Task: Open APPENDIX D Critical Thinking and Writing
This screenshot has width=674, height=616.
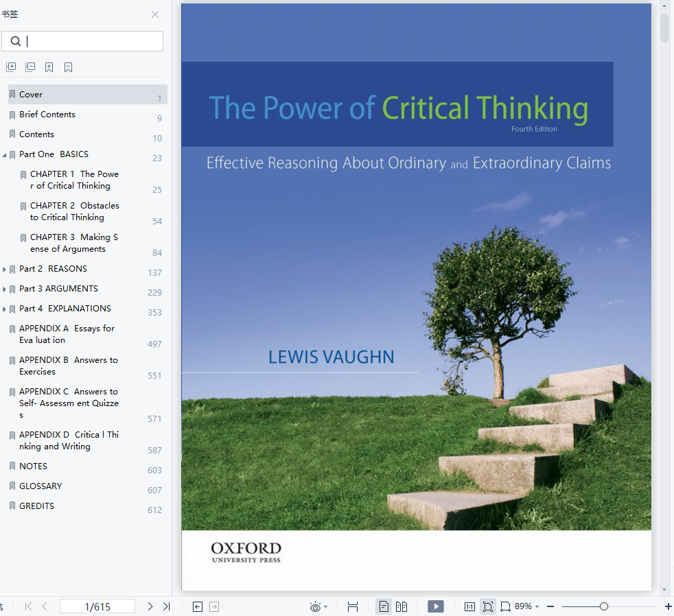Action: tap(69, 440)
